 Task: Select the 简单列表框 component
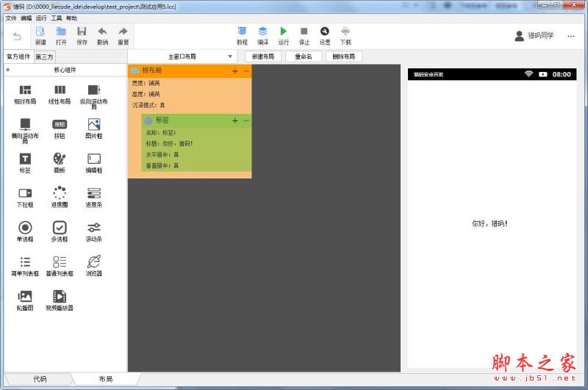click(x=25, y=266)
